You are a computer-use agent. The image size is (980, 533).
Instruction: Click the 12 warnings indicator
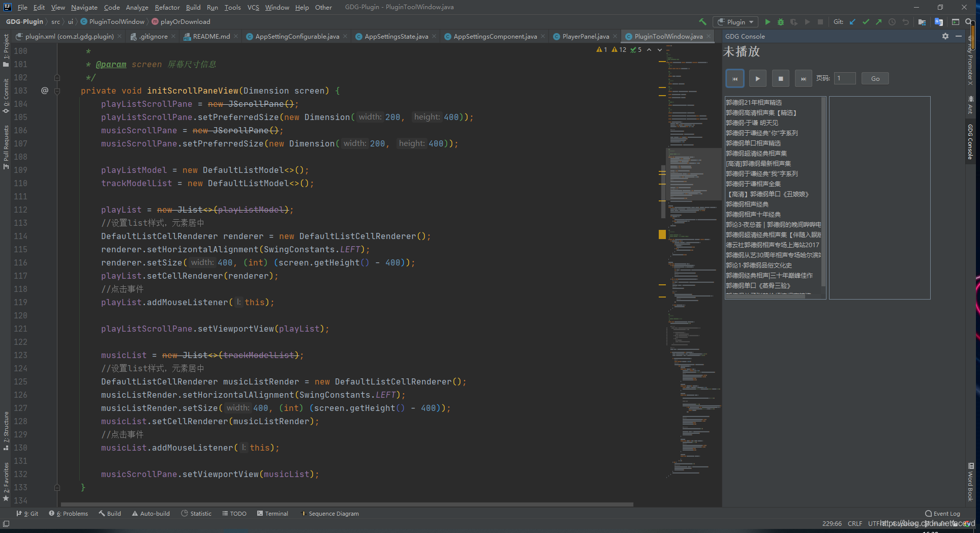619,49
